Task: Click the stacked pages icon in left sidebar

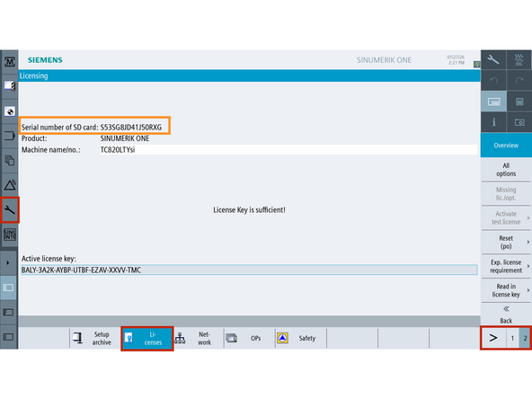Action: pyautogui.click(x=10, y=161)
